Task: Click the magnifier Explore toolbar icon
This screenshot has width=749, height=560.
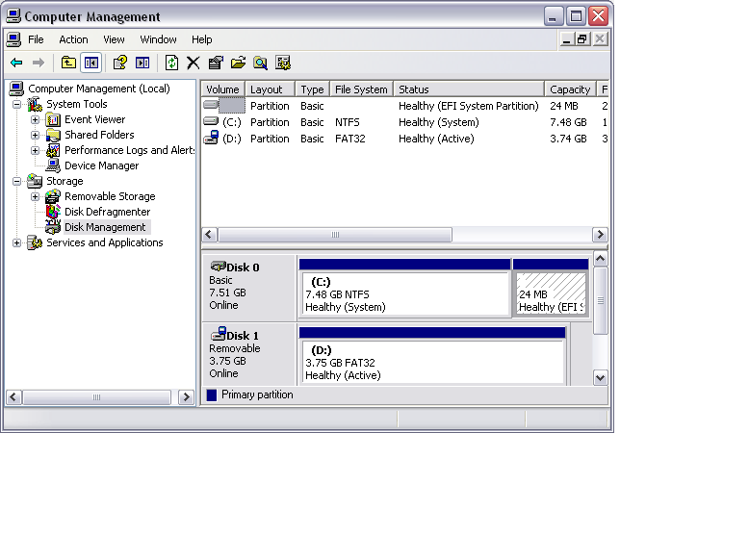Action: 260,63
